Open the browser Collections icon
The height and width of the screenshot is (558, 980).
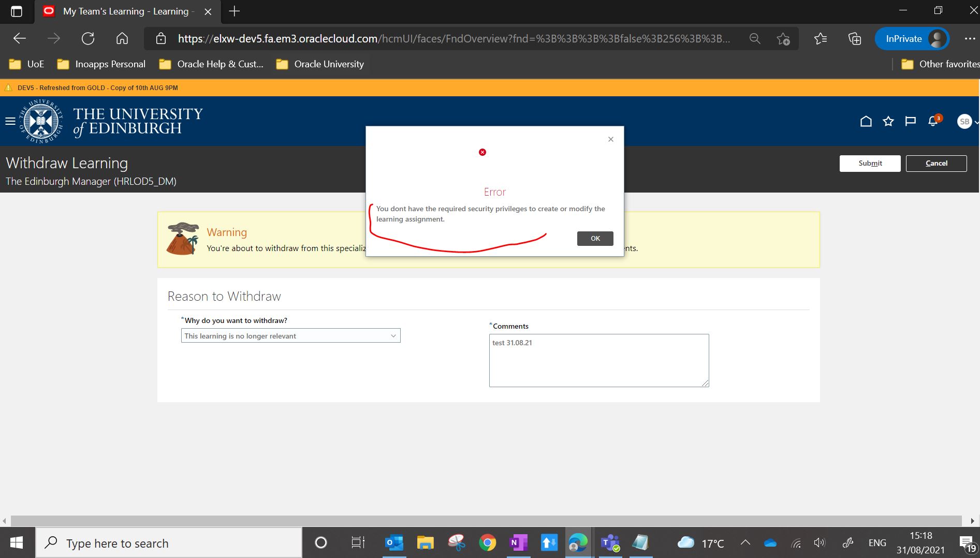pos(854,38)
